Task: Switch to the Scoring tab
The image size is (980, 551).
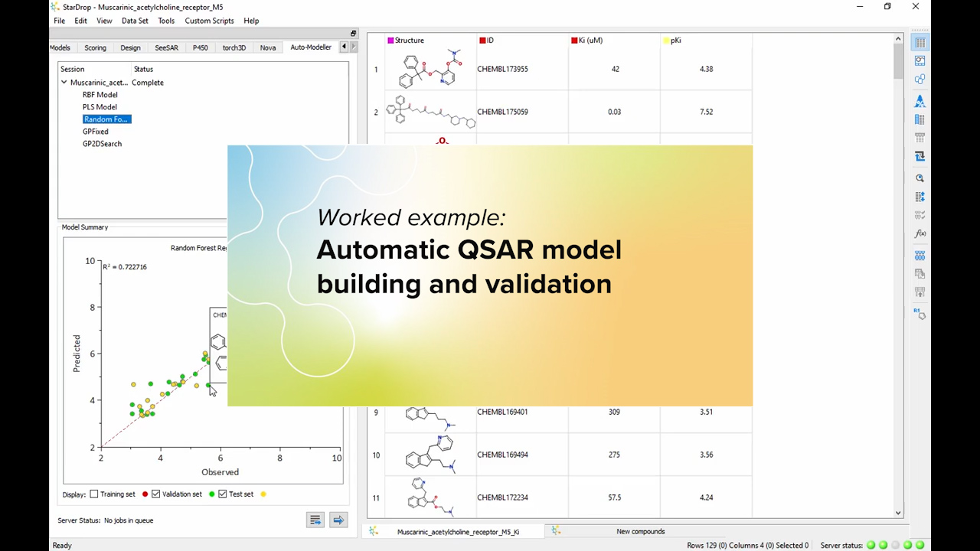Action: [x=95, y=47]
